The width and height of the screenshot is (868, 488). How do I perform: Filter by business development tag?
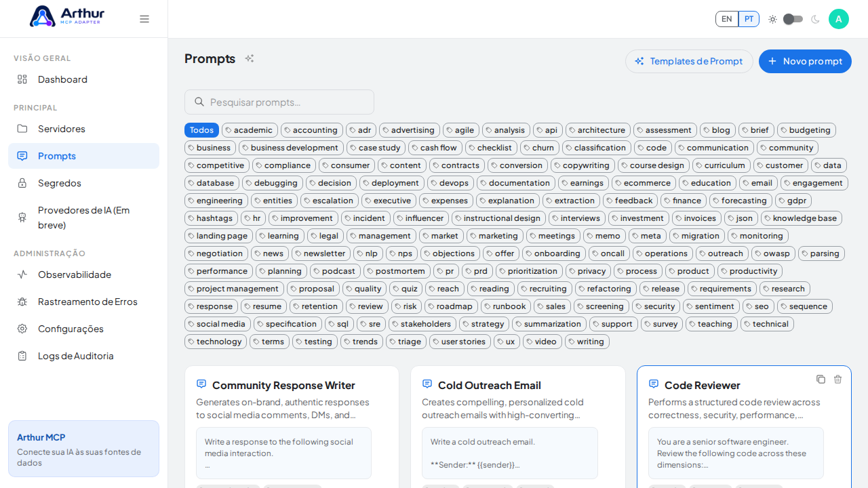pyautogui.click(x=292, y=148)
